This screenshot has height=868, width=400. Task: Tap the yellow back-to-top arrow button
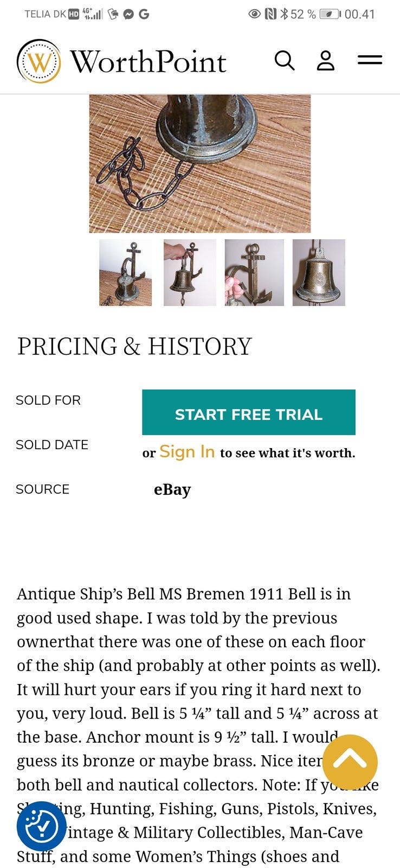tap(350, 762)
